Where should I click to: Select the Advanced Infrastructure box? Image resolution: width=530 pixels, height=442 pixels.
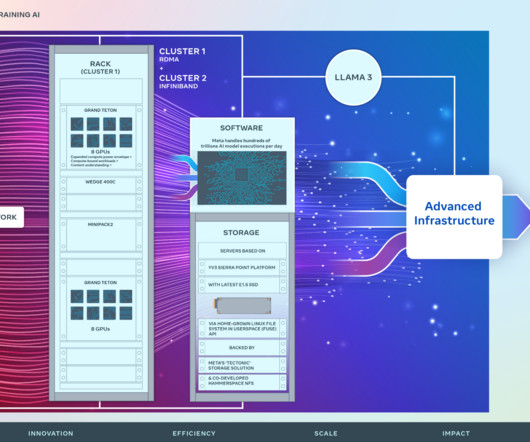[454, 217]
